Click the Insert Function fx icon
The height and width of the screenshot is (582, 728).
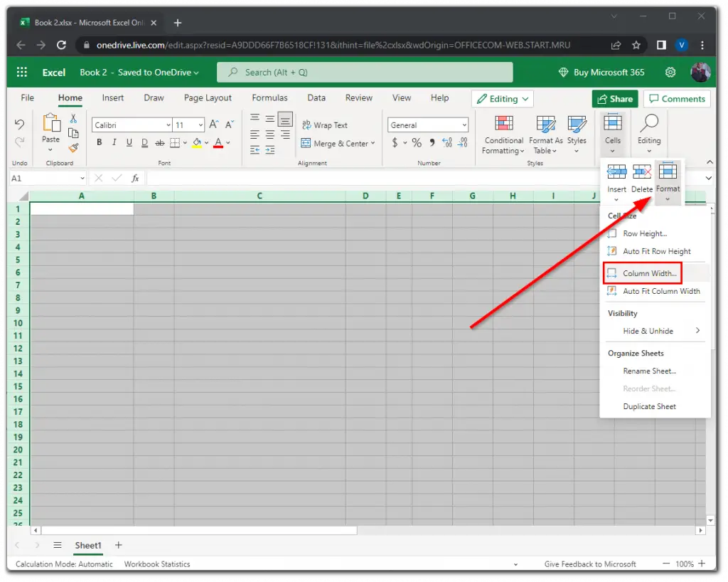pyautogui.click(x=135, y=178)
